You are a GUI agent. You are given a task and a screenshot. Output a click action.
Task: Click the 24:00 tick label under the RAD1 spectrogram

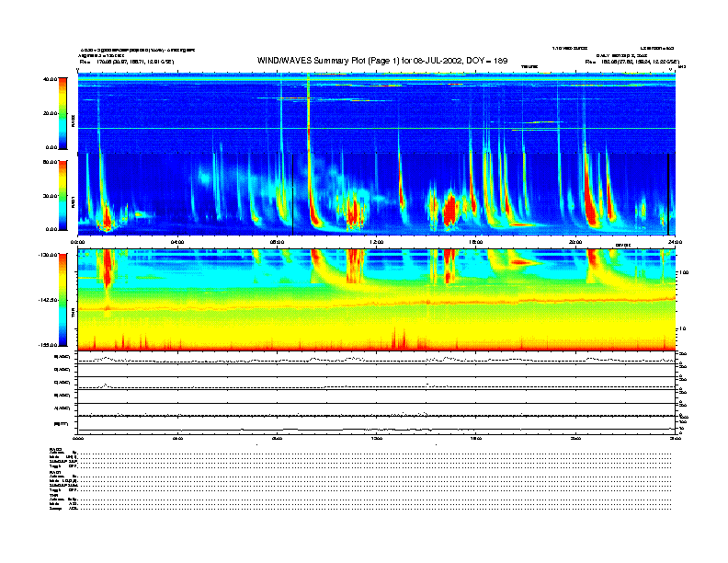point(675,242)
